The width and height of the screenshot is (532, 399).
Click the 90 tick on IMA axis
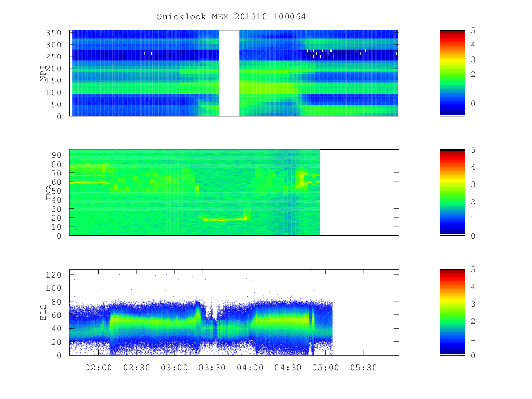click(x=56, y=155)
